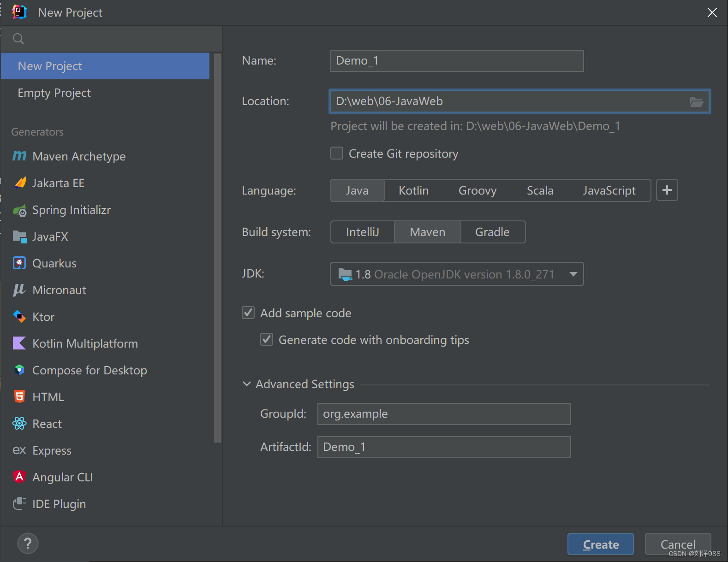Click the add language plus button
Viewport: 728px width, 562px height.
[667, 190]
